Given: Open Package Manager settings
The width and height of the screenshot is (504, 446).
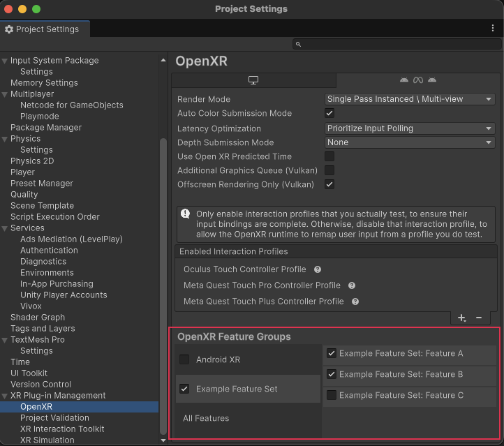Looking at the screenshot, I should (46, 128).
